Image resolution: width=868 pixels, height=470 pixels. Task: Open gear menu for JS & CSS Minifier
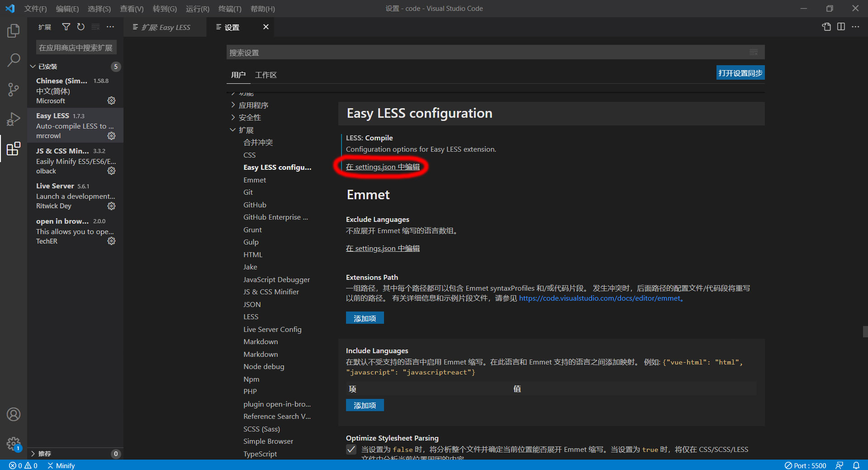coord(111,171)
